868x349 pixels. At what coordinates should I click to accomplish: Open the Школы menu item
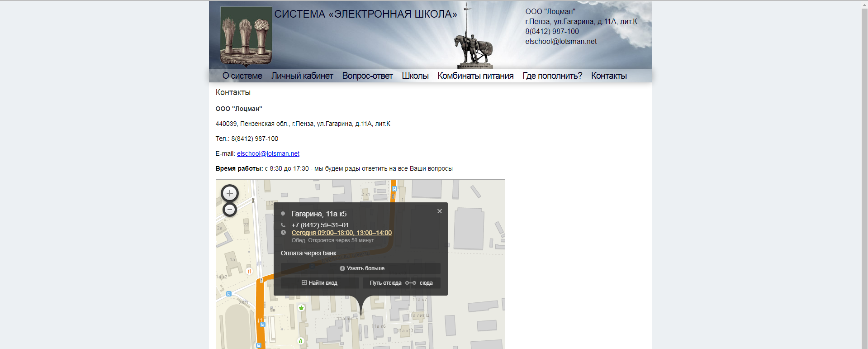(415, 76)
